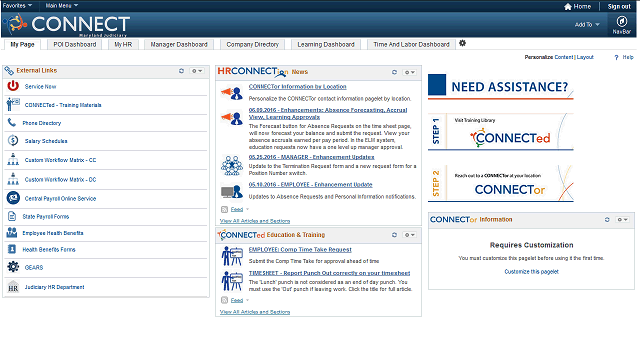Click the Salary Schedules link text
The height and width of the screenshot is (360, 640).
point(46,141)
